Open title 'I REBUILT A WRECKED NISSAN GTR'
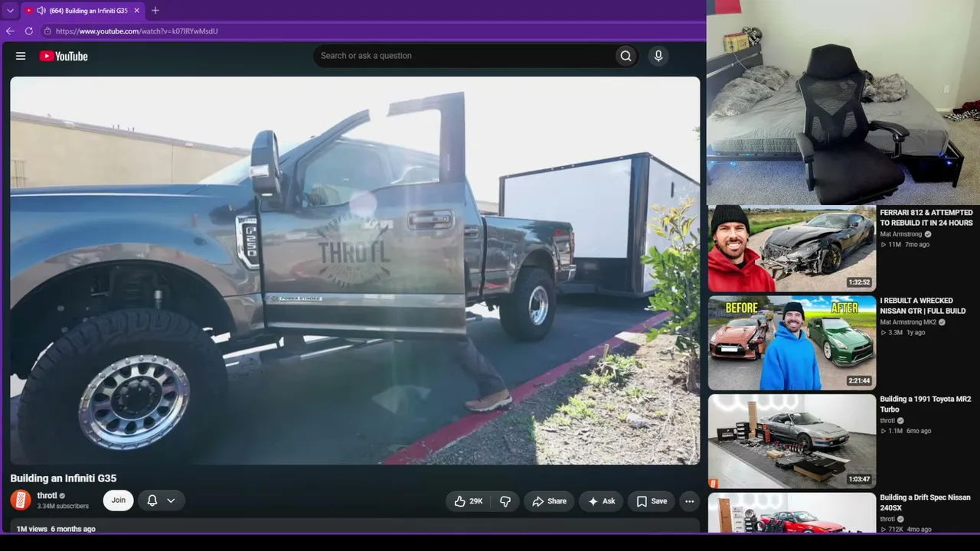Viewport: 980px width, 551px height. pyautogui.click(x=923, y=306)
